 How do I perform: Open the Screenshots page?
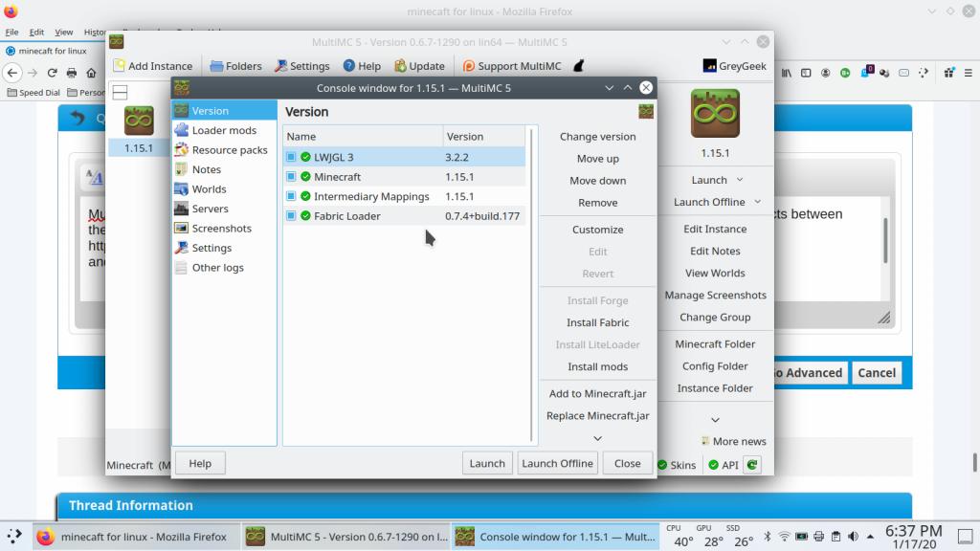[224, 228]
